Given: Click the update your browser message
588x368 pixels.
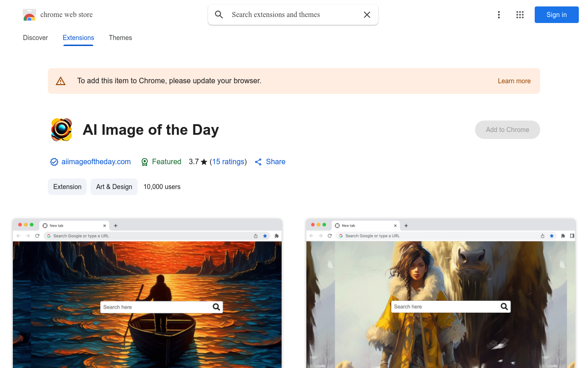Looking at the screenshot, I should pyautogui.click(x=169, y=81).
